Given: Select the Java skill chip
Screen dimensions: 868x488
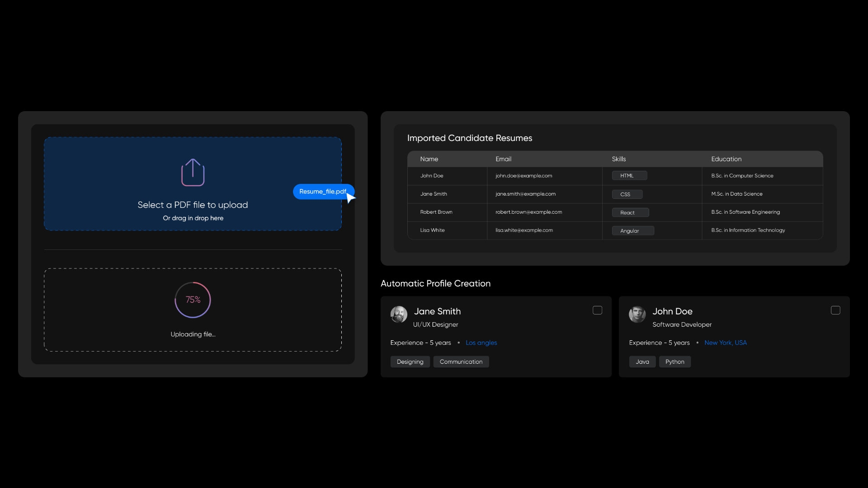Looking at the screenshot, I should 642,362.
